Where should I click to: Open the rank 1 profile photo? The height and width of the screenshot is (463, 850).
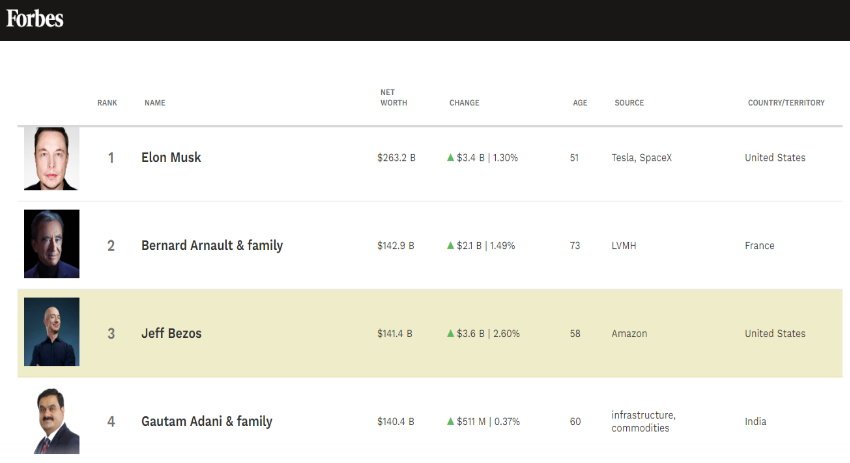click(51, 158)
